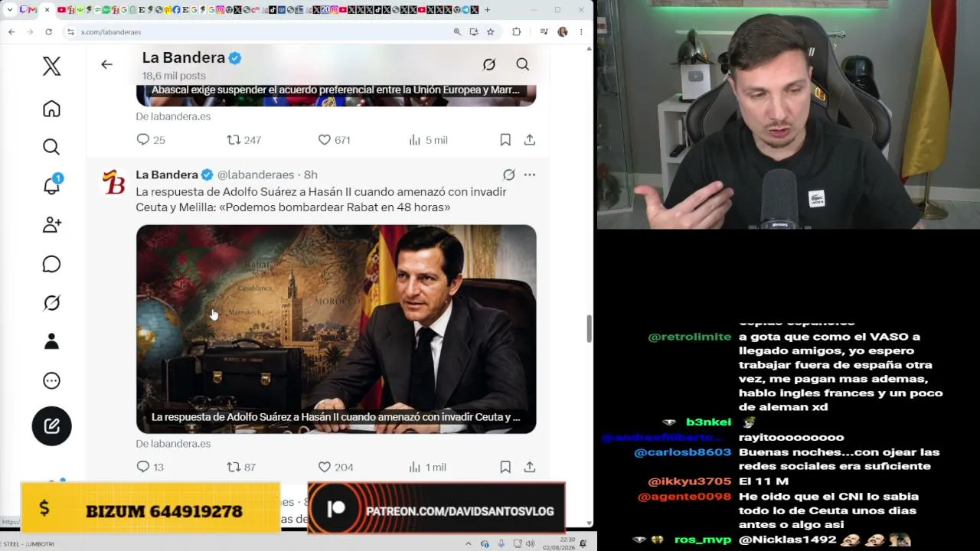Open the Chat messages icon in sidebar
The height and width of the screenshot is (551, 980).
(51, 264)
